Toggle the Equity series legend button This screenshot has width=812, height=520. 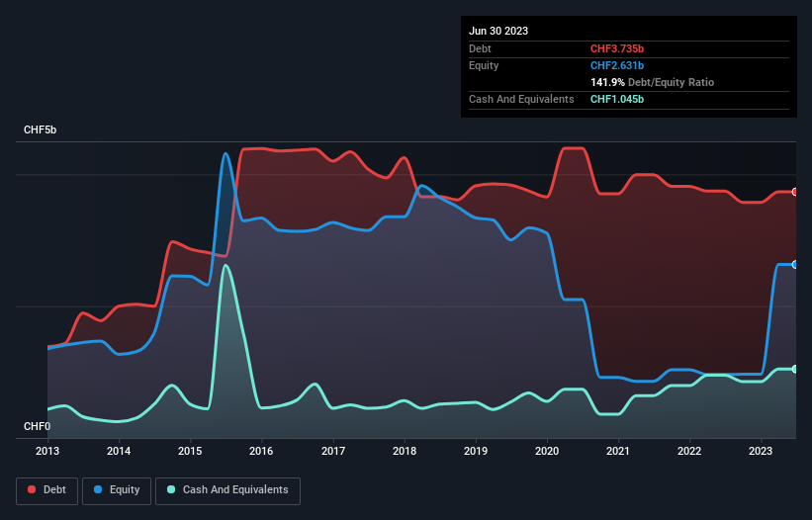pos(117,491)
